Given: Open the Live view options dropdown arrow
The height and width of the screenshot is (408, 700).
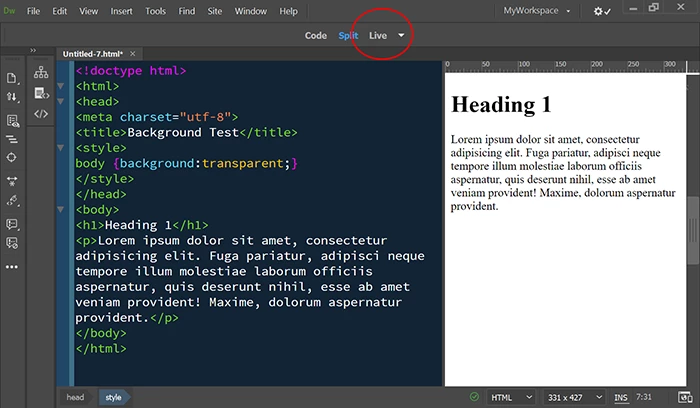Looking at the screenshot, I should [401, 35].
